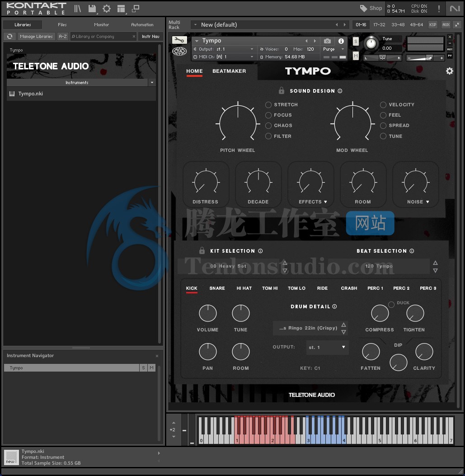Select the SNARE drum tab

pyautogui.click(x=217, y=288)
